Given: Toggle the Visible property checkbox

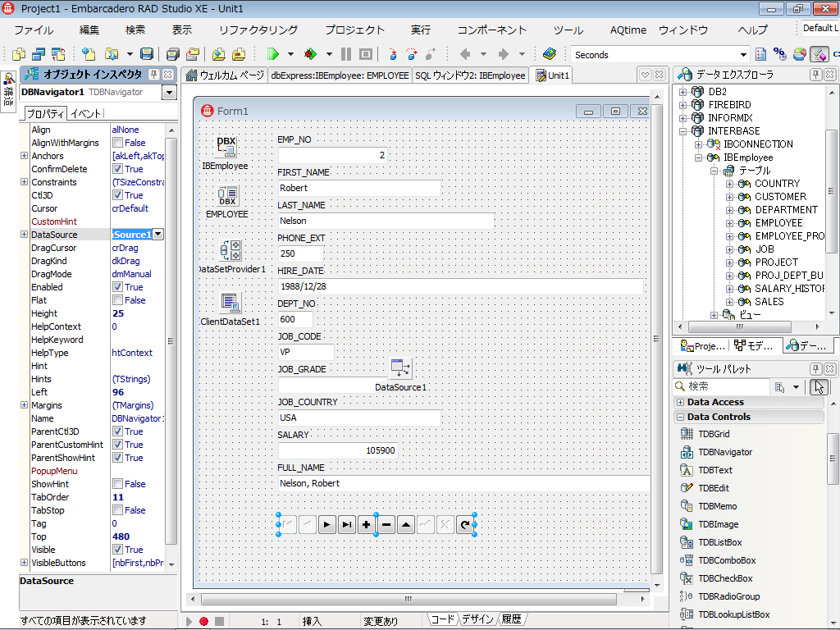Looking at the screenshot, I should click(x=118, y=550).
